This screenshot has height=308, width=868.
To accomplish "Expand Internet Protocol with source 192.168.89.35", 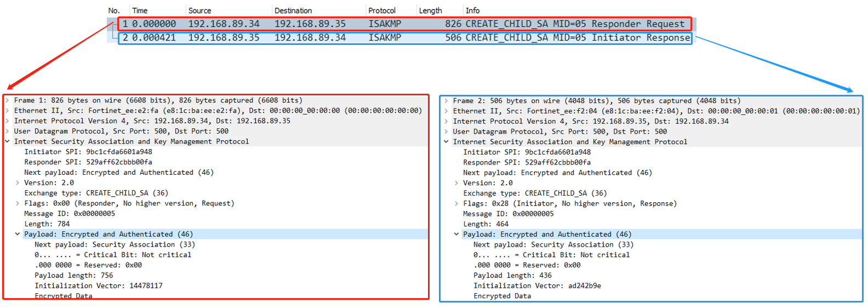I will tap(446, 122).
